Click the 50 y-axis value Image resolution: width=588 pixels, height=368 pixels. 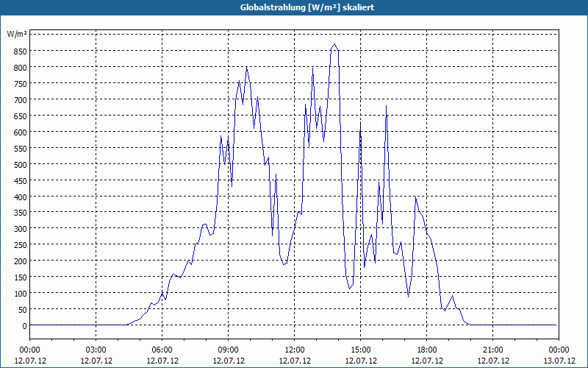pyautogui.click(x=23, y=309)
